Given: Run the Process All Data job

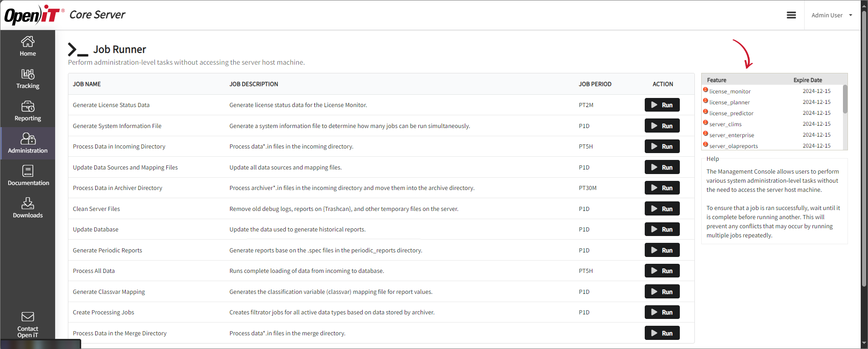Looking at the screenshot, I should click(x=662, y=271).
